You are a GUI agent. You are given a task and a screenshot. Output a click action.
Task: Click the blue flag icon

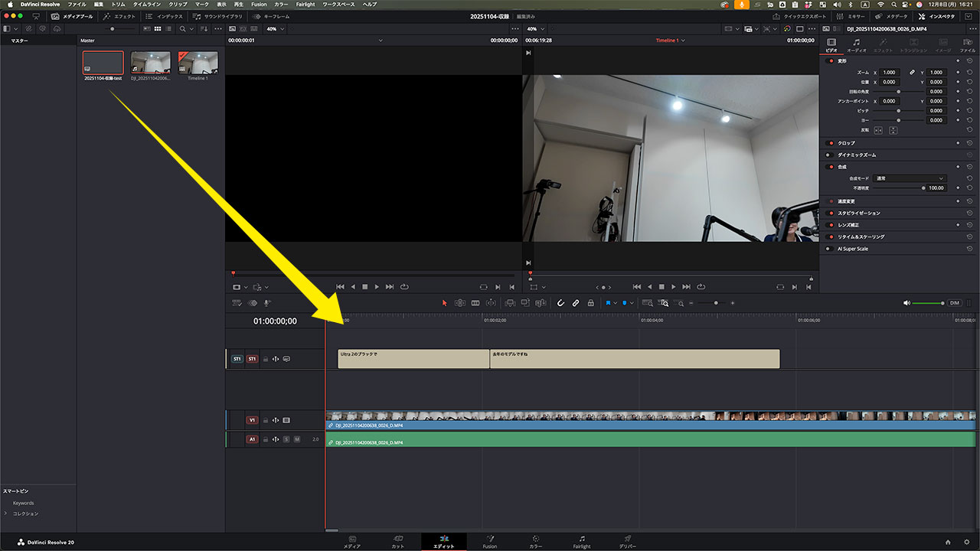pyautogui.click(x=608, y=303)
